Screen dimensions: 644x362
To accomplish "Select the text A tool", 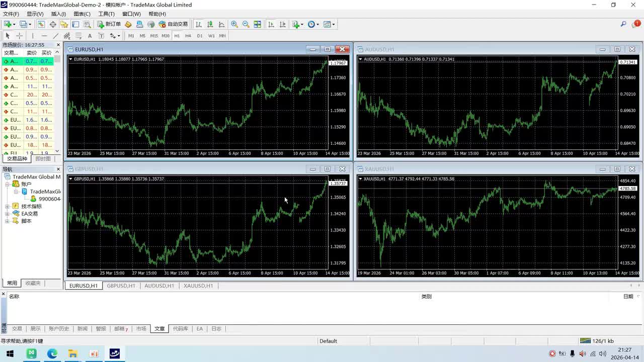I will click(x=90, y=36).
